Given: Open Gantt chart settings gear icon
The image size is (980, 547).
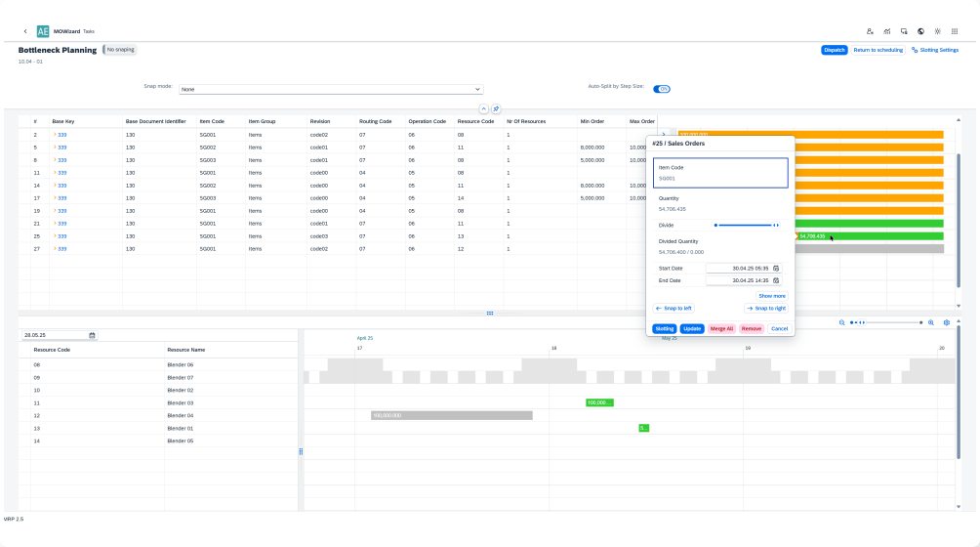Looking at the screenshot, I should 946,322.
